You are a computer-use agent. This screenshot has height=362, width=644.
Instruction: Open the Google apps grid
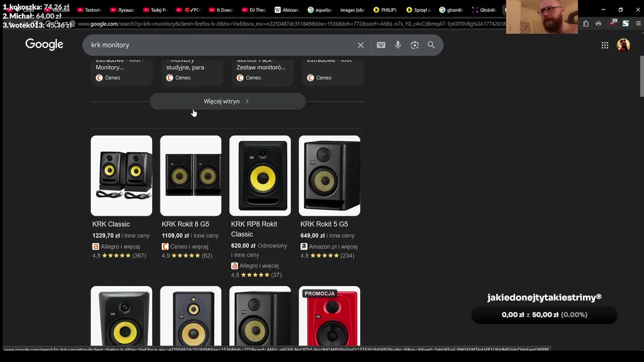click(x=605, y=45)
